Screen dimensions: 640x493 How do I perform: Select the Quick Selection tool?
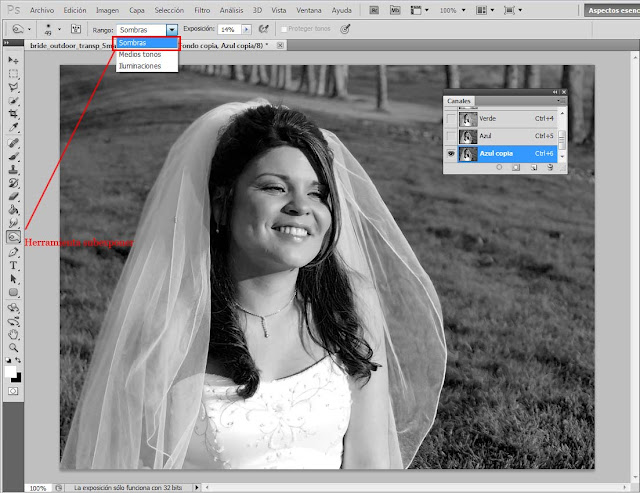coord(13,100)
